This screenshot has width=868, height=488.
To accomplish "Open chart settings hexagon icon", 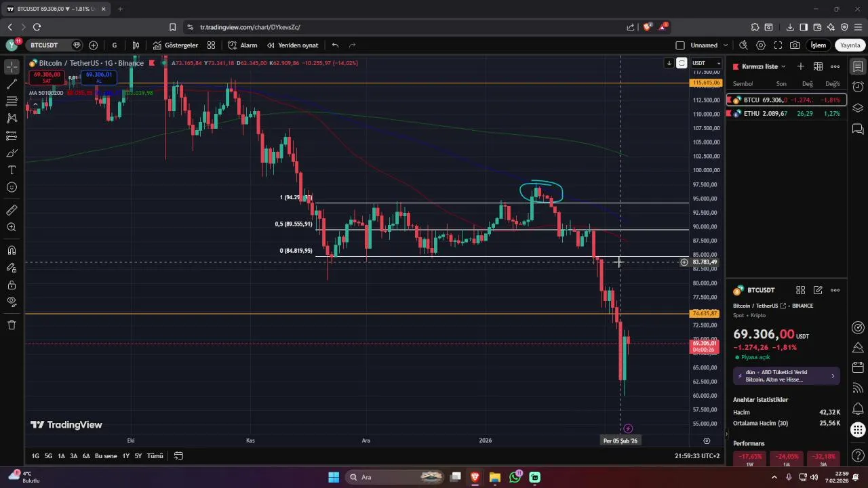I will tap(761, 45).
